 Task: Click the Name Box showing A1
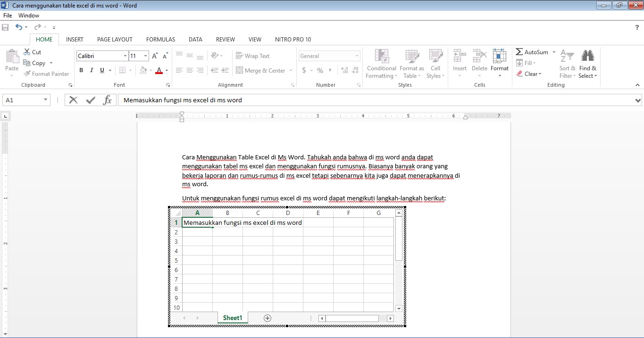pos(26,100)
